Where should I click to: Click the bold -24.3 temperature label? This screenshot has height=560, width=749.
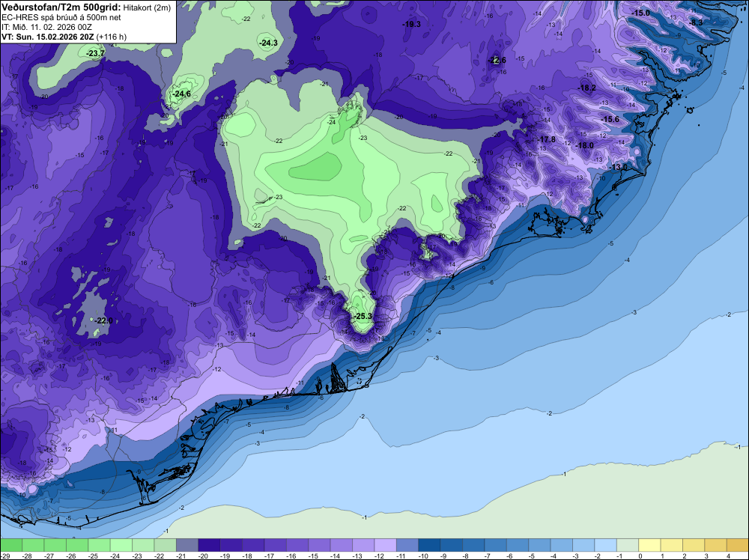click(x=268, y=43)
